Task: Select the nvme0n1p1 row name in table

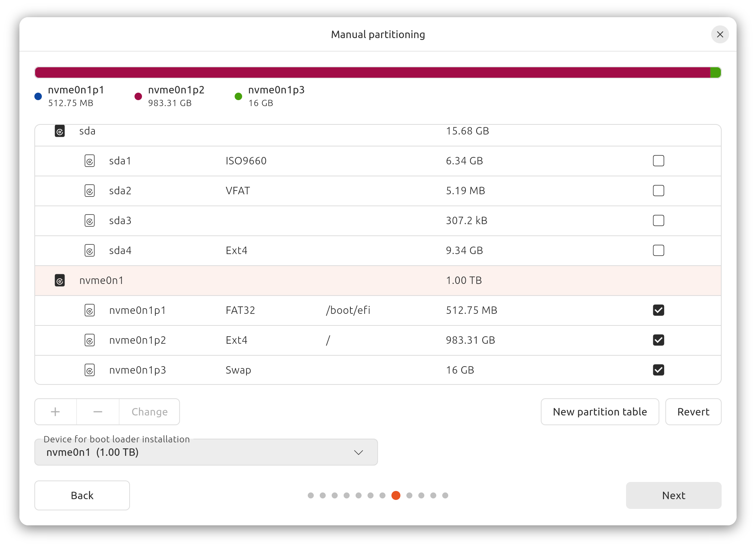Action: [137, 310]
